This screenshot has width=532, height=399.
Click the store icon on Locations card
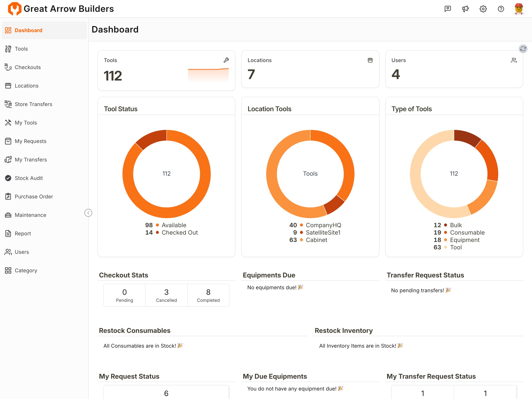click(x=370, y=60)
